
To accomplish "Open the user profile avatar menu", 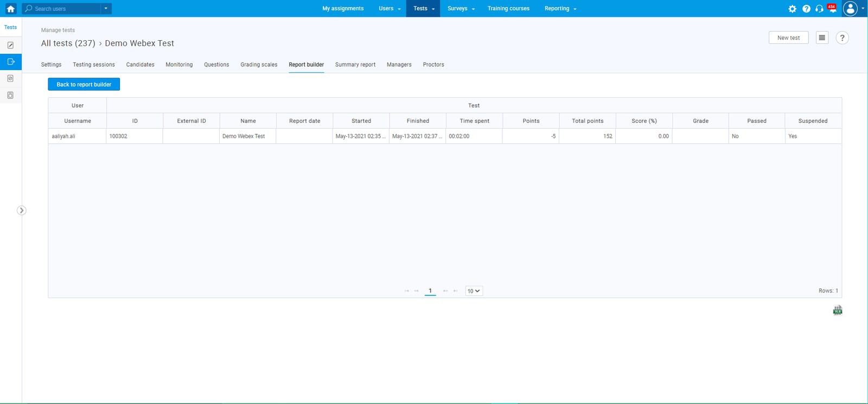I will [x=851, y=9].
